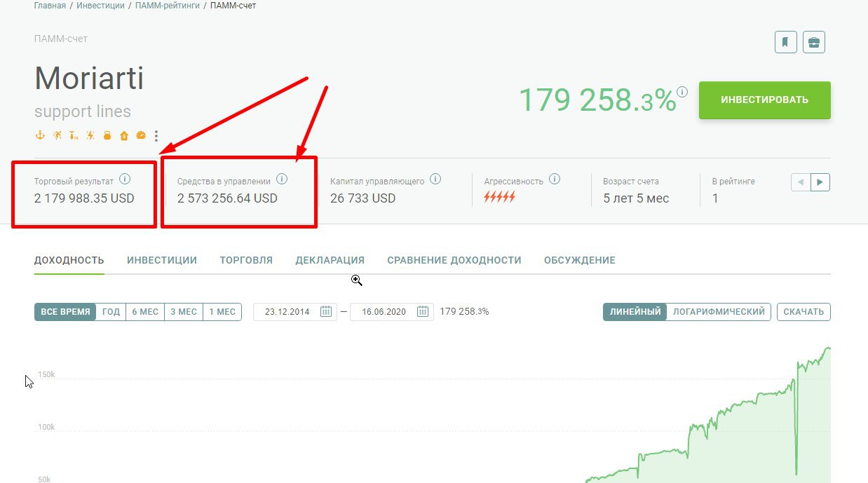Click the 100k chart axis label
868x483 pixels.
(46, 428)
